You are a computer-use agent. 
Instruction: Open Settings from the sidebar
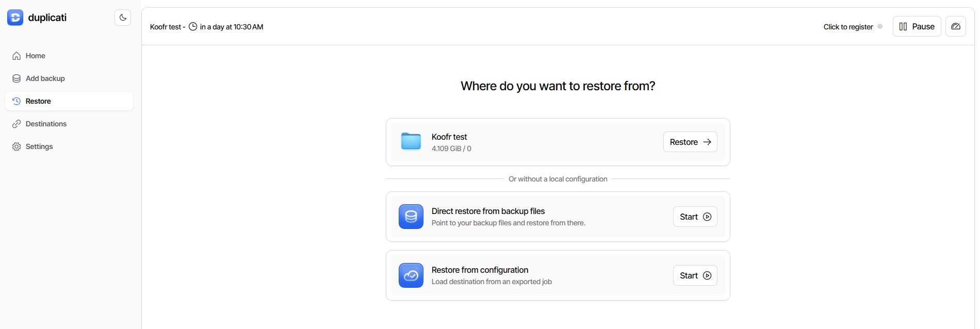pos(69,146)
